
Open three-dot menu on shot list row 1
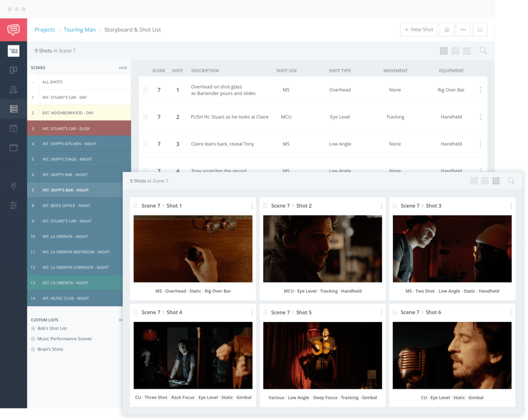[x=480, y=90]
